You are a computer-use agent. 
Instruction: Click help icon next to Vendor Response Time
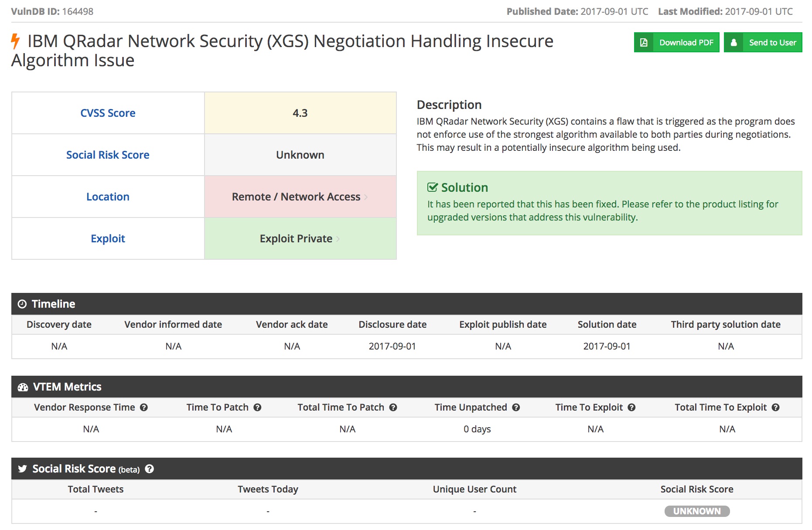pyautogui.click(x=144, y=408)
